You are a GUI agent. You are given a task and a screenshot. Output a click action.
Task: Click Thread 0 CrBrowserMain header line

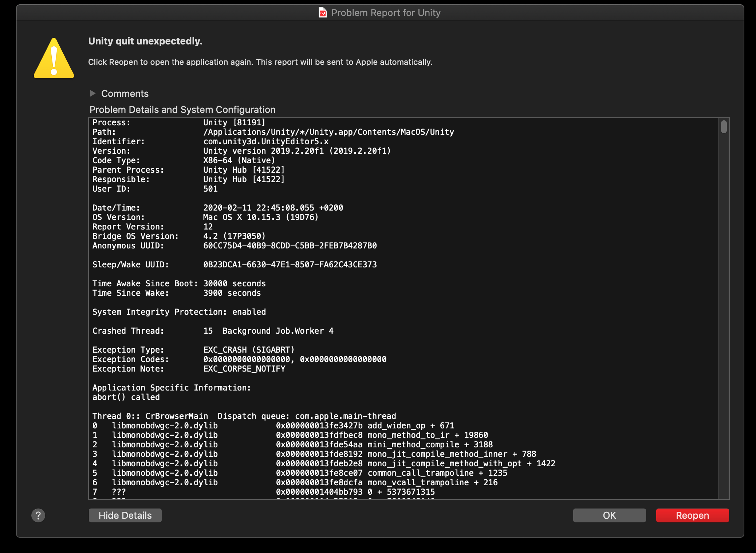pyautogui.click(x=244, y=416)
